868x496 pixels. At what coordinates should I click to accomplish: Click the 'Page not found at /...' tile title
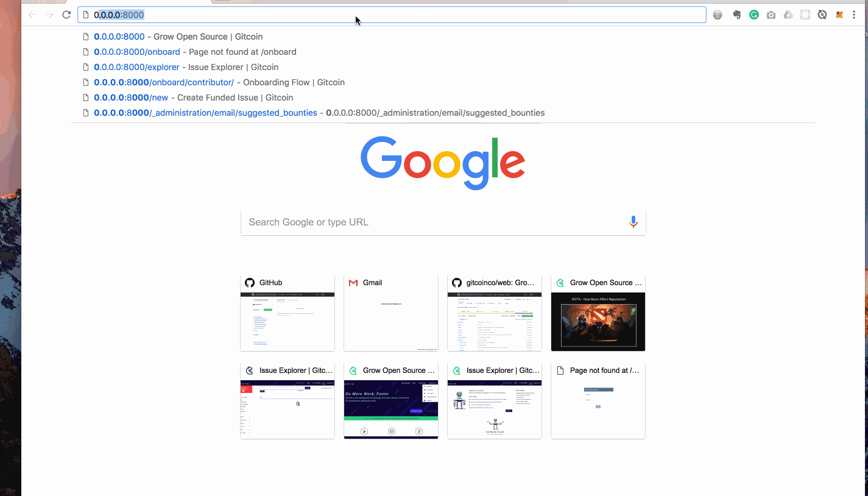point(605,370)
